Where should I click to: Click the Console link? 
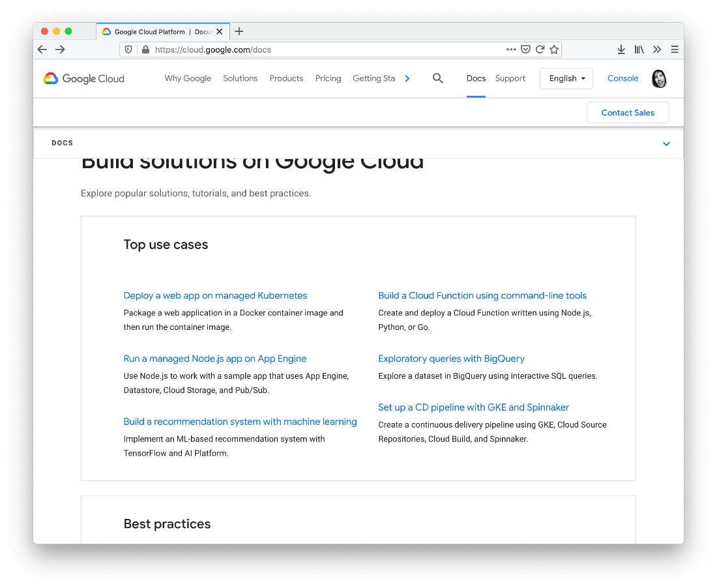point(622,78)
